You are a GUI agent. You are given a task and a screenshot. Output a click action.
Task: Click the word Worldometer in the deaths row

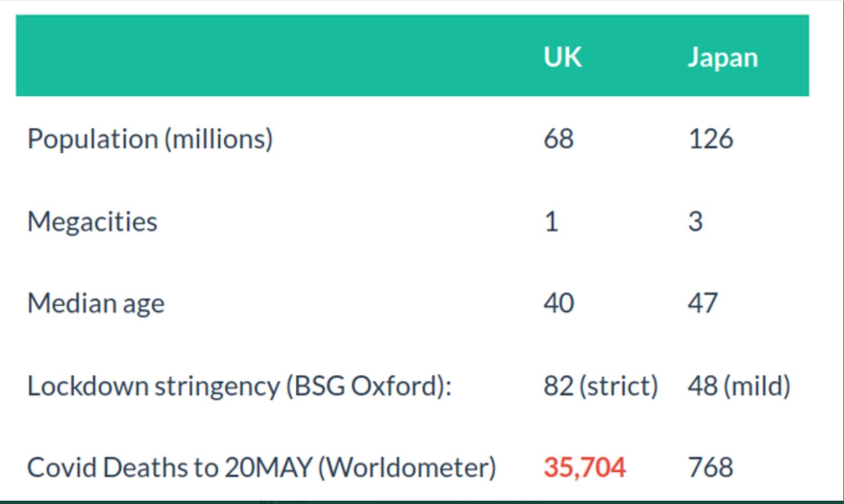pyautogui.click(x=407, y=468)
